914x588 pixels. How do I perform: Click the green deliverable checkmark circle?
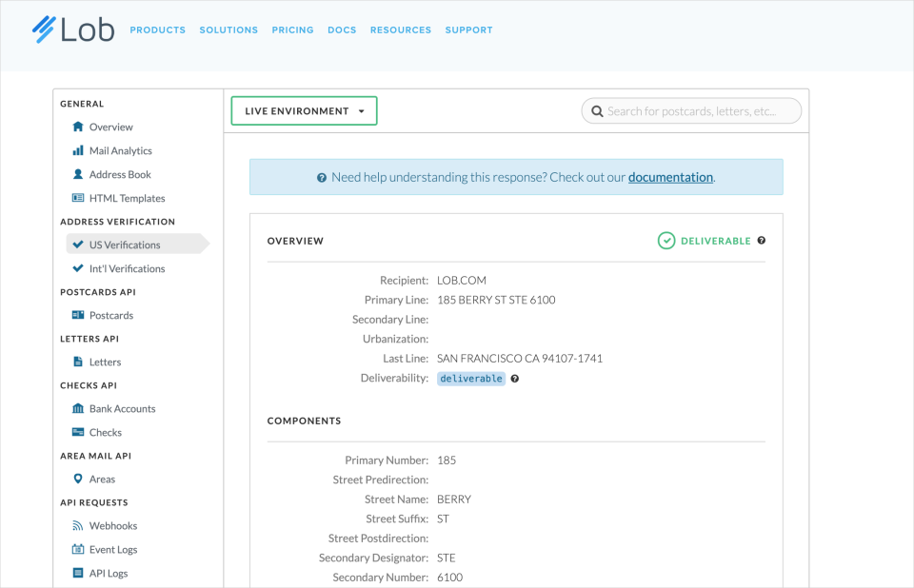pyautogui.click(x=666, y=241)
